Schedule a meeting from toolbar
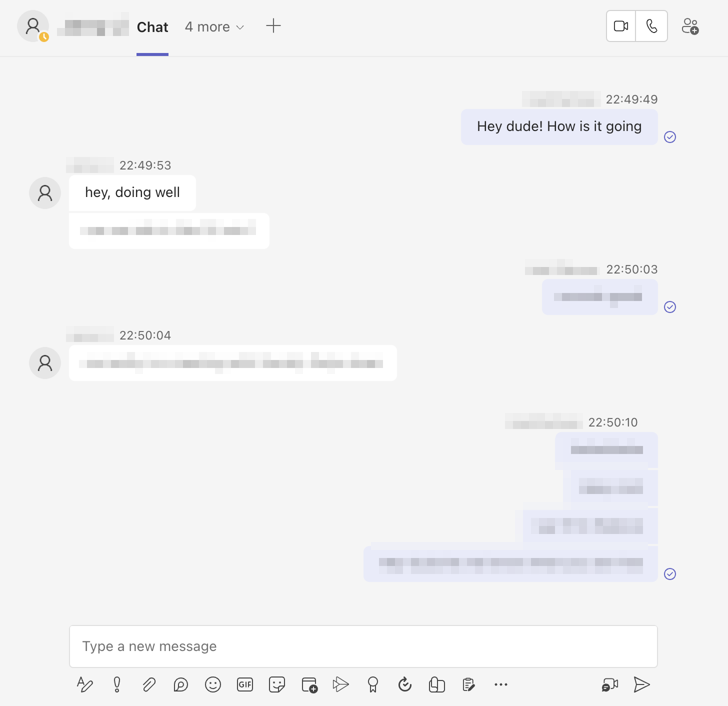Image resolution: width=728 pixels, height=706 pixels. [x=309, y=684]
